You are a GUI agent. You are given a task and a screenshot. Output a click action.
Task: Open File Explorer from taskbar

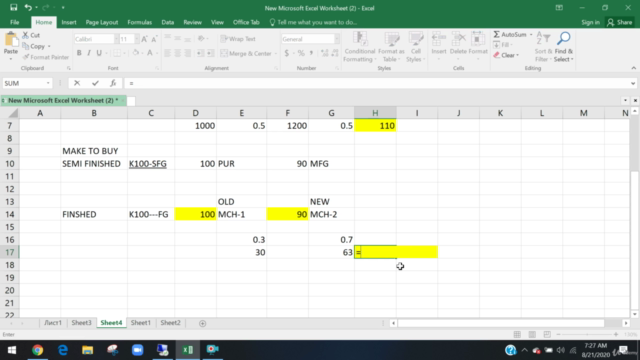tap(87, 350)
